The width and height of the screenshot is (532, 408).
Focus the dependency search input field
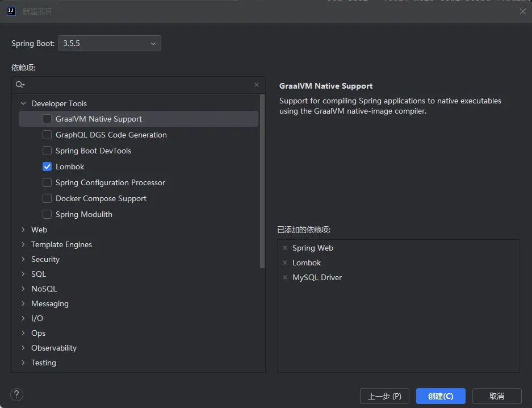point(139,85)
